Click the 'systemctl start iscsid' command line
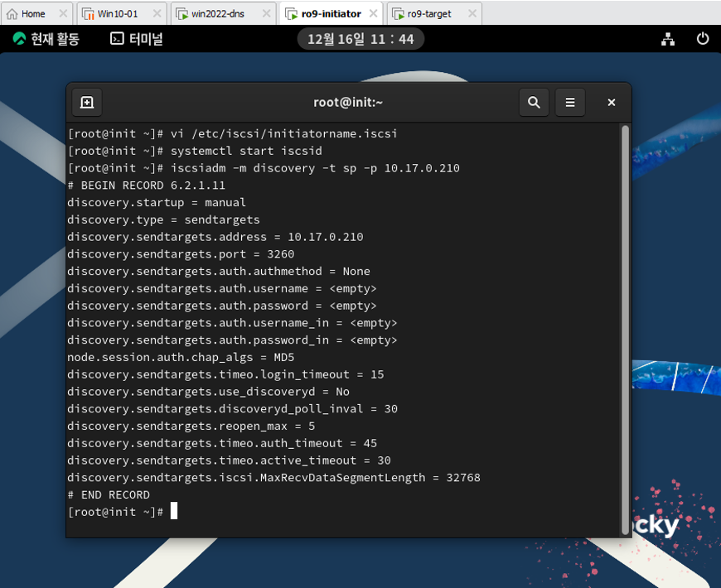Image resolution: width=721 pixels, height=588 pixels. click(x=195, y=151)
